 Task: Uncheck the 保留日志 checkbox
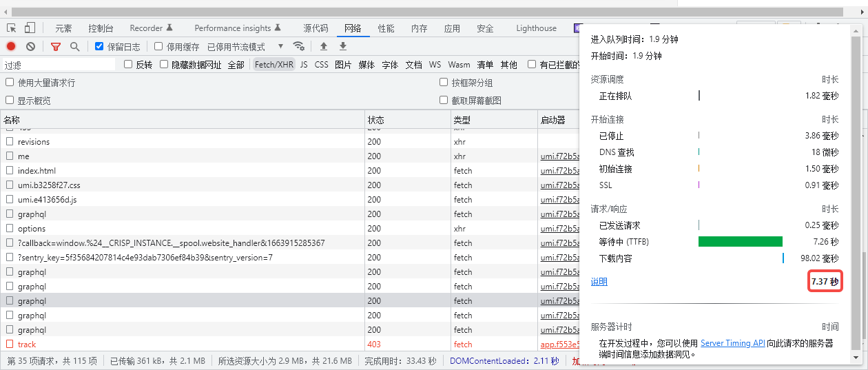point(99,47)
